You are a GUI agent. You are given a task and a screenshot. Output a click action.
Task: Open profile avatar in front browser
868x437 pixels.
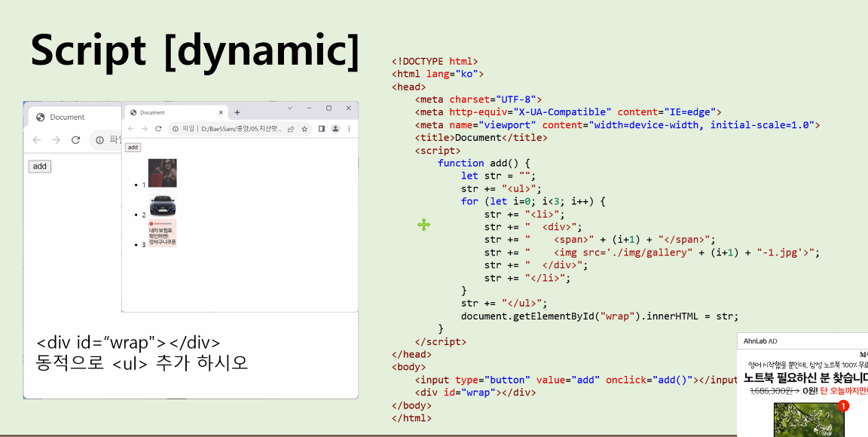(335, 129)
